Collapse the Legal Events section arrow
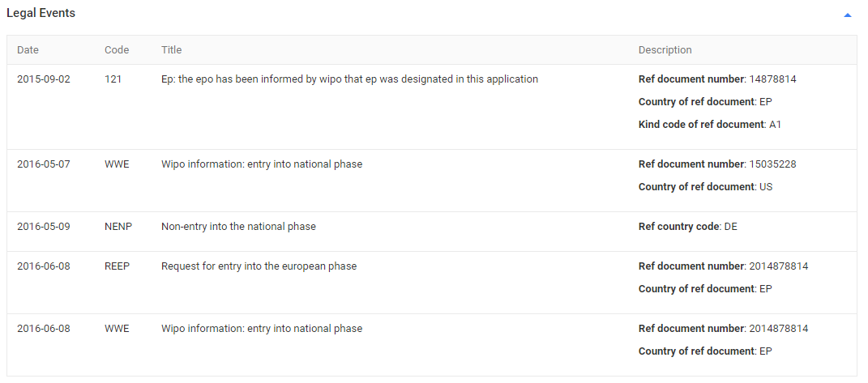 tap(847, 15)
